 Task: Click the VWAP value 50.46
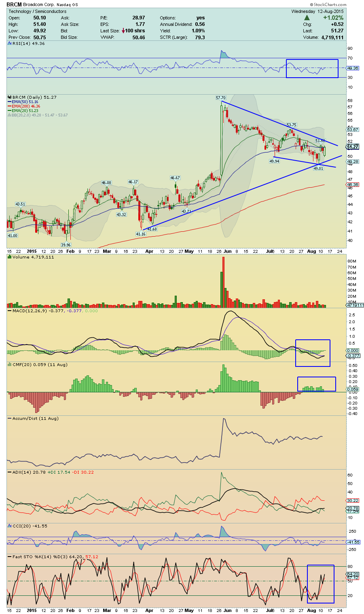pyautogui.click(x=138, y=37)
